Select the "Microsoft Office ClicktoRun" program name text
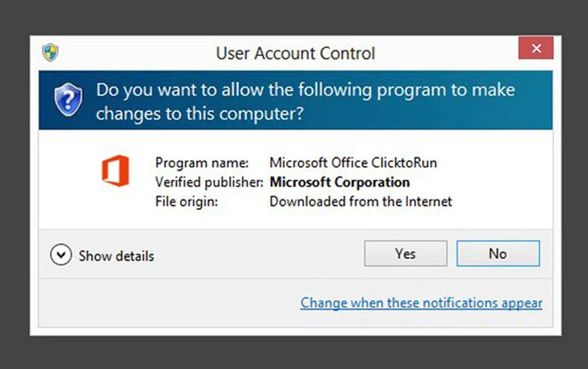Screen dimensions: 588x369 tap(353, 162)
